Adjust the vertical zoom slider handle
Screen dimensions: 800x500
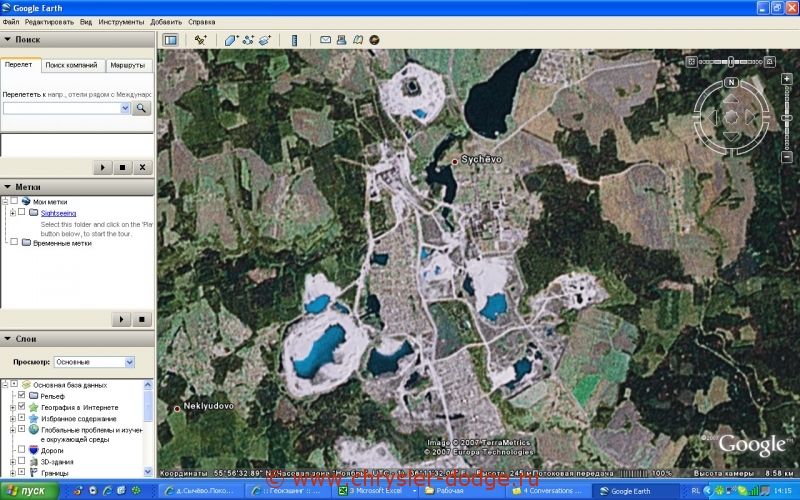[787, 118]
